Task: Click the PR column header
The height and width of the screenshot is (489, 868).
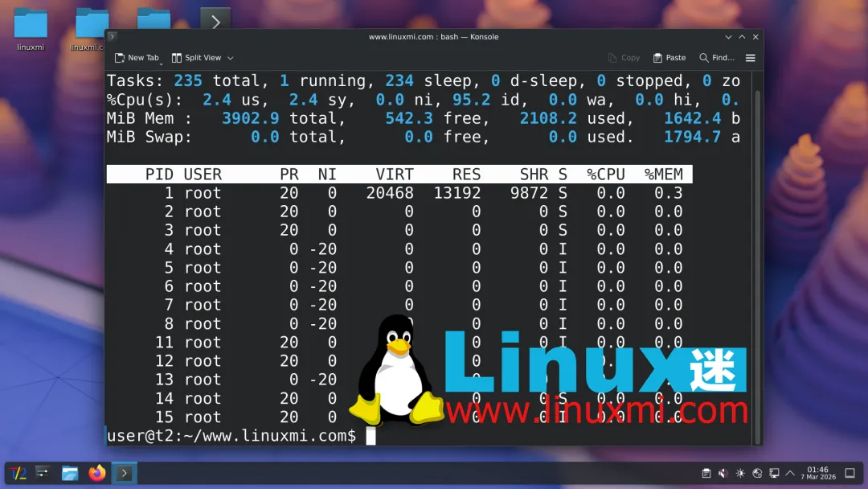Action: 289,175
